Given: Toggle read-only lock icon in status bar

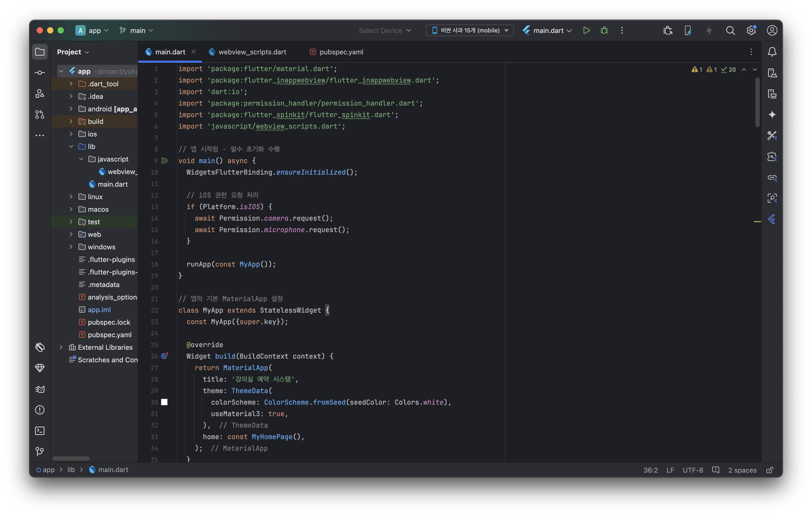Looking at the screenshot, I should click(x=770, y=470).
